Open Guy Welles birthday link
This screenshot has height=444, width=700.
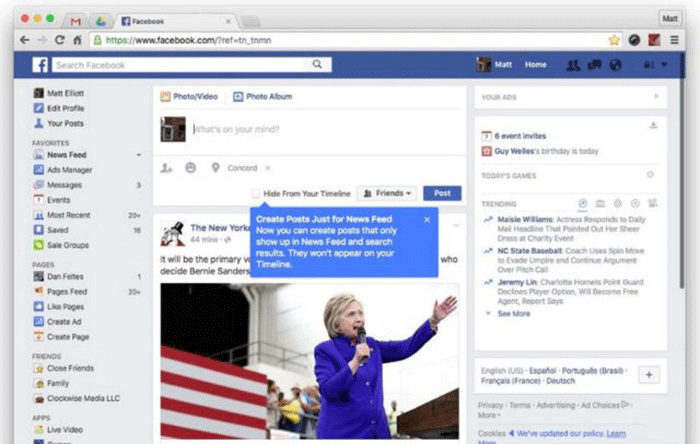tap(514, 151)
